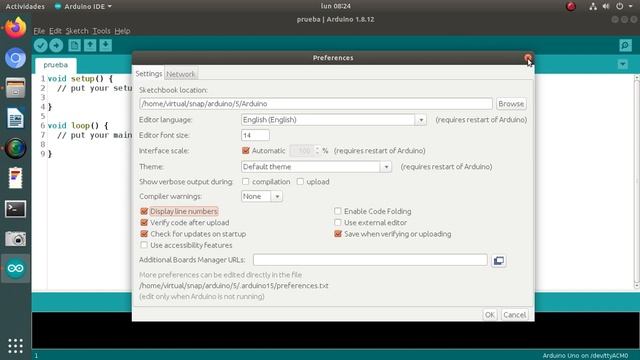The height and width of the screenshot is (360, 640).
Task: Click the Editor font size field
Action: click(x=255, y=135)
